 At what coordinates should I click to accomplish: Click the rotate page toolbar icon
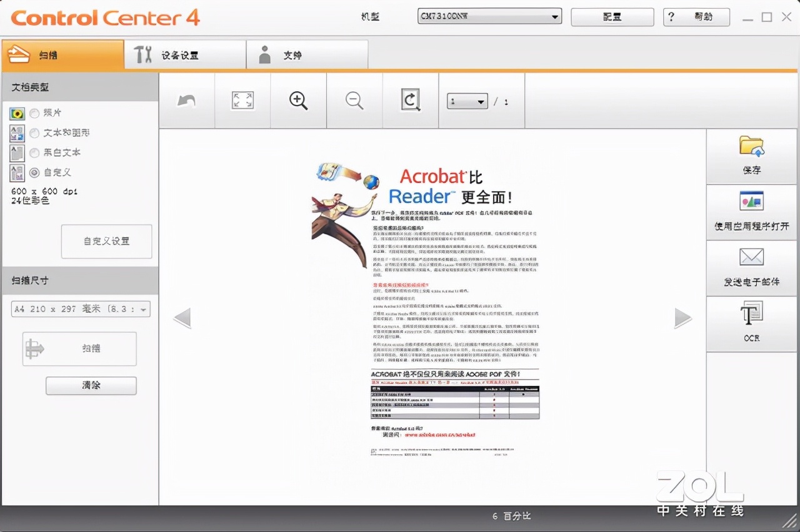click(x=411, y=101)
